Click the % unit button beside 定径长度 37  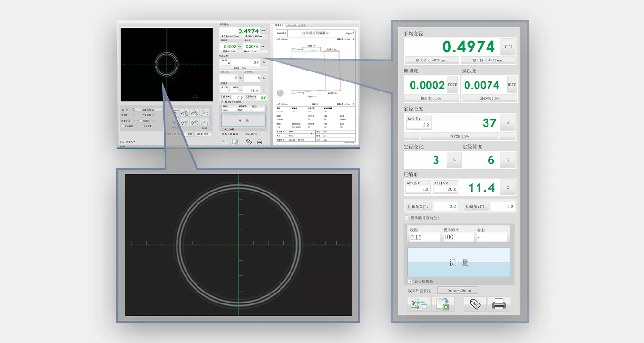coord(508,122)
